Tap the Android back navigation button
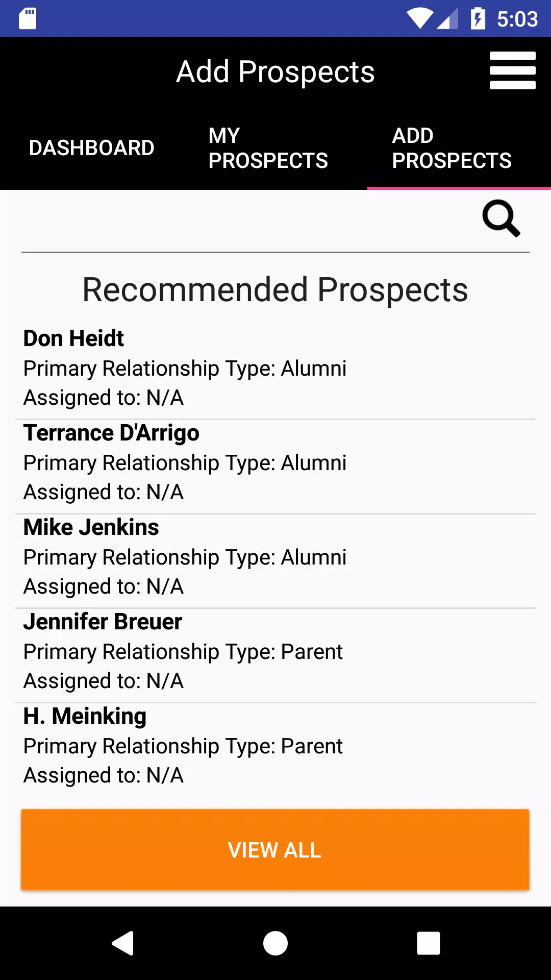The width and height of the screenshot is (551, 980). [123, 943]
